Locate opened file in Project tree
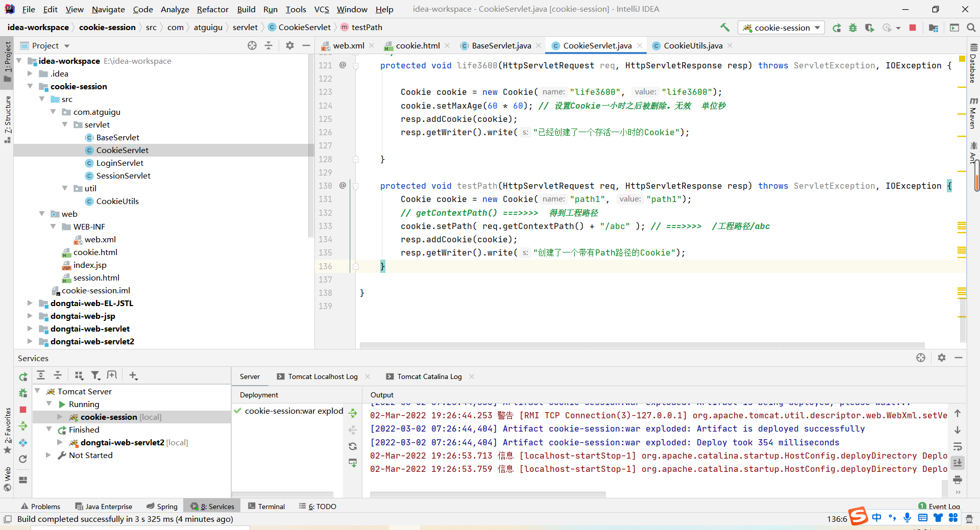 pos(252,45)
